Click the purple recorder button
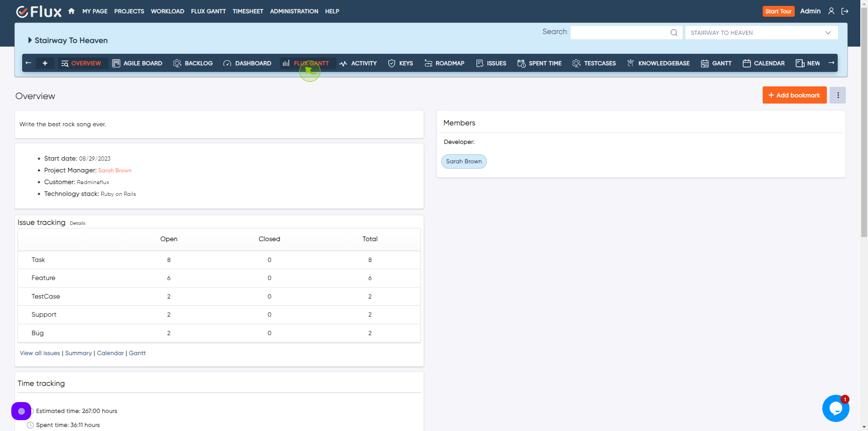This screenshot has height=431, width=868. coord(21,411)
